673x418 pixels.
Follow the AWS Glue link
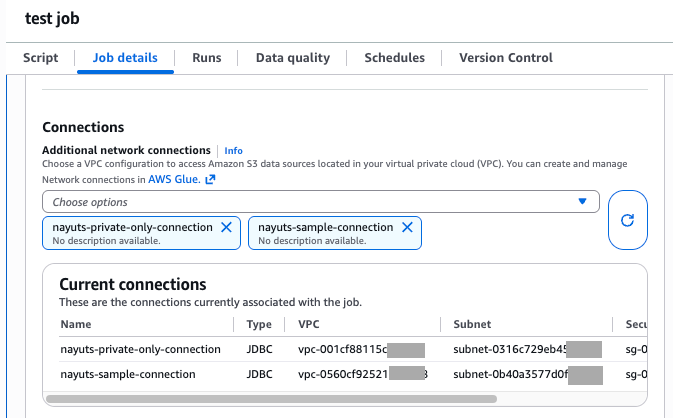[174, 180]
